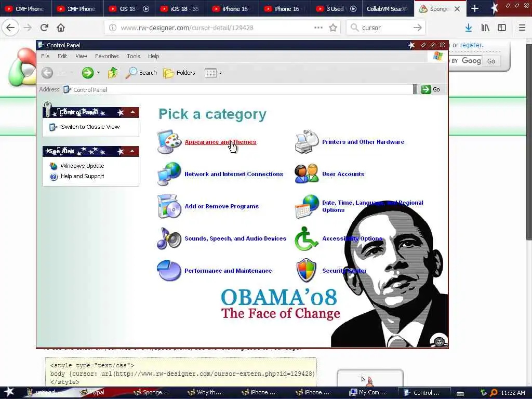
Task: Open the Edit menu
Action: (x=62, y=56)
